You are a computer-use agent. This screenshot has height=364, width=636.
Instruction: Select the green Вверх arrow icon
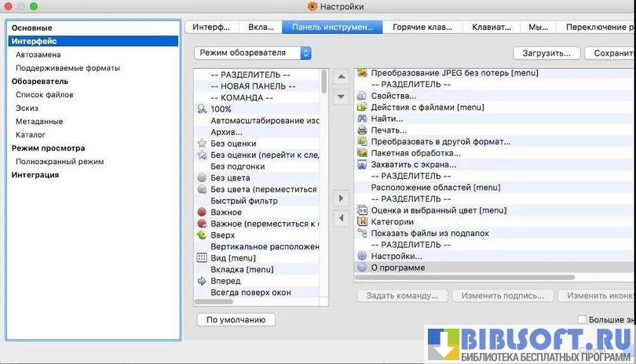[202, 235]
